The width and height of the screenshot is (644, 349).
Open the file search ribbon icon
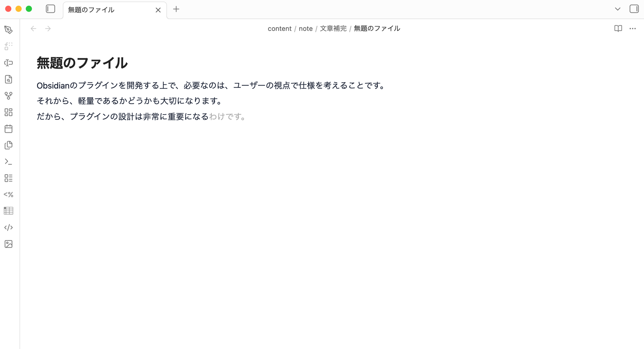point(8,79)
